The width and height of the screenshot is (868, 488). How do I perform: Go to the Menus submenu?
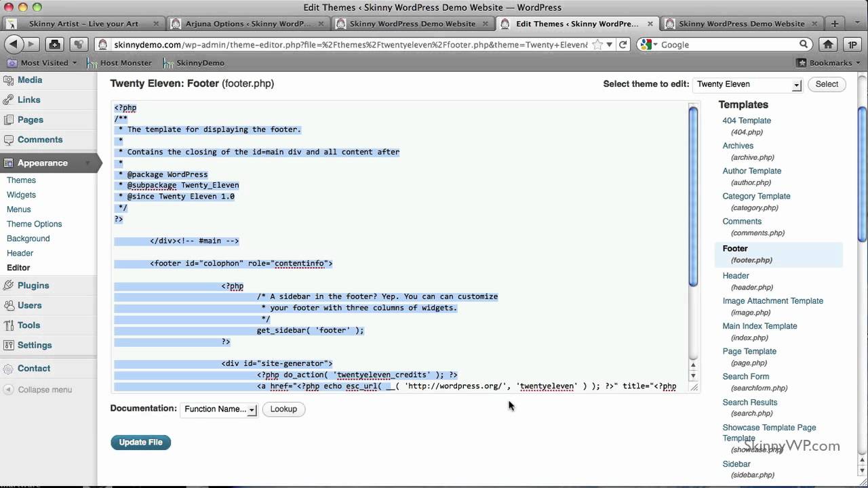[x=19, y=209]
